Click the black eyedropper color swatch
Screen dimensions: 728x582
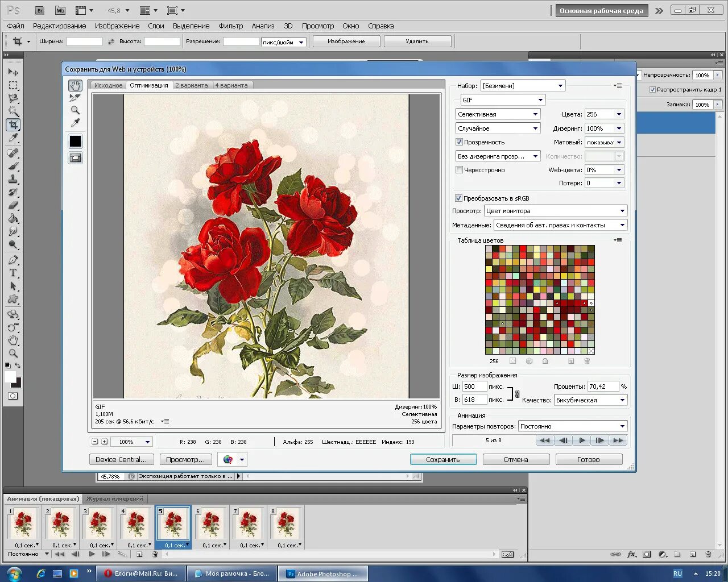(x=75, y=141)
